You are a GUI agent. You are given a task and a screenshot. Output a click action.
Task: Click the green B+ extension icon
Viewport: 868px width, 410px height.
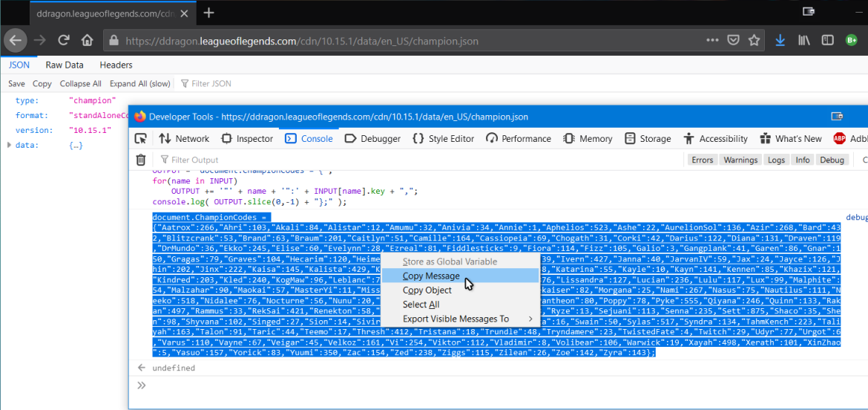tap(852, 40)
